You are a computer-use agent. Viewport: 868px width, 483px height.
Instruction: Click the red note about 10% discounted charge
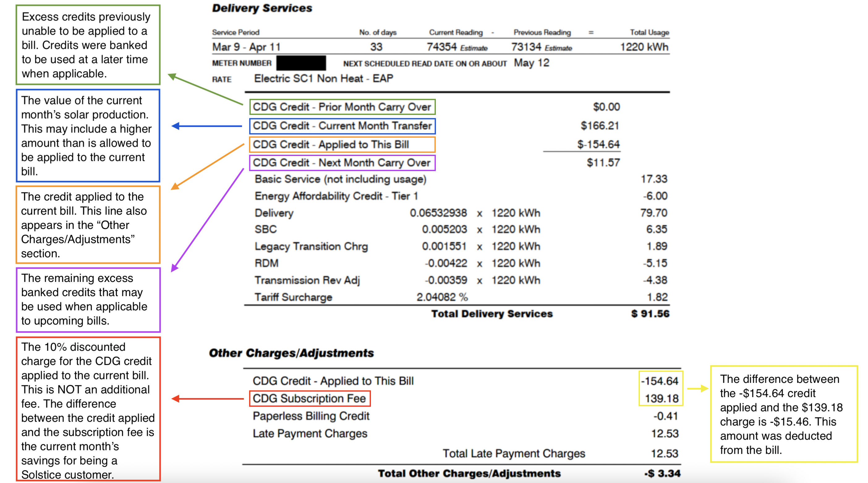pos(88,409)
